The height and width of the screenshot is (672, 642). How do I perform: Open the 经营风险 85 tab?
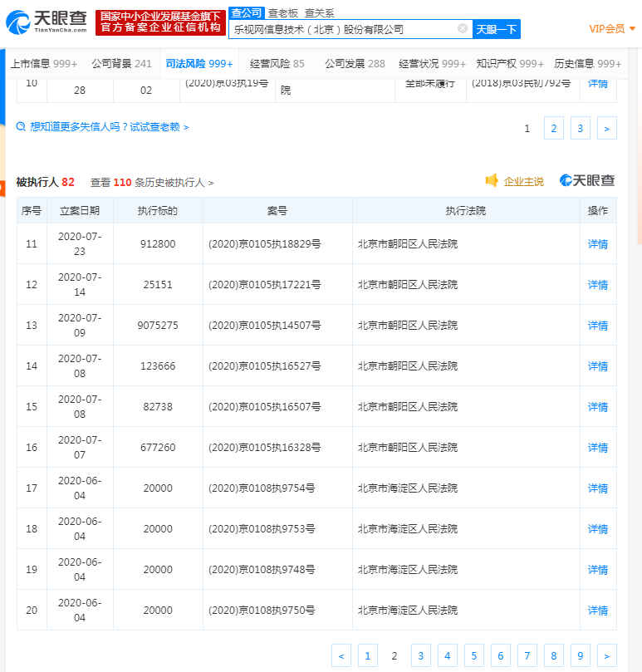coord(277,64)
